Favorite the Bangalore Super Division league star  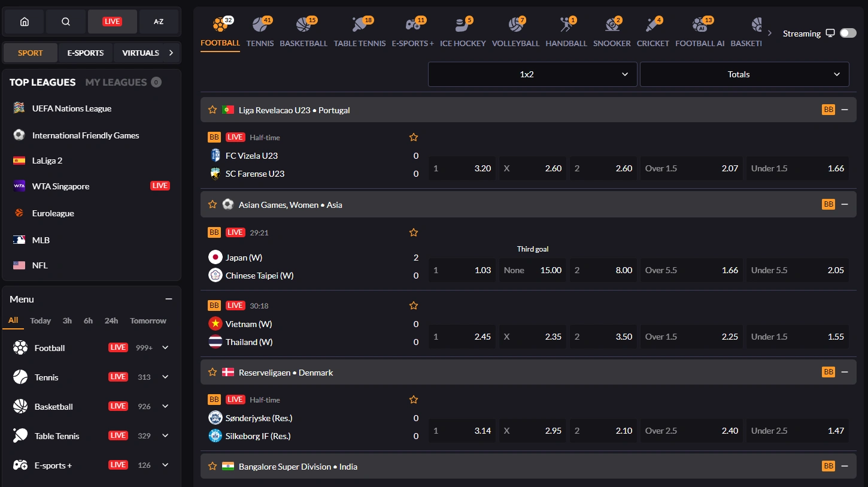[x=212, y=466]
